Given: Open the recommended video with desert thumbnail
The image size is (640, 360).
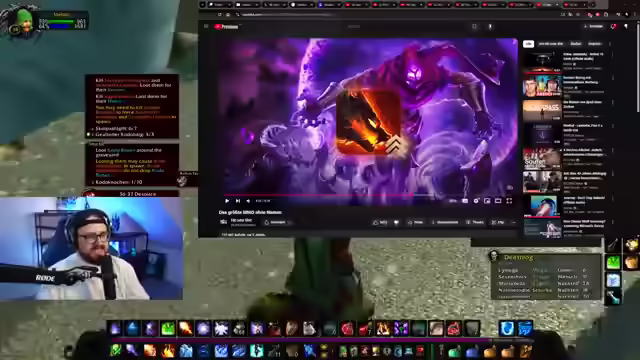Looking at the screenshot, I should (x=542, y=110).
